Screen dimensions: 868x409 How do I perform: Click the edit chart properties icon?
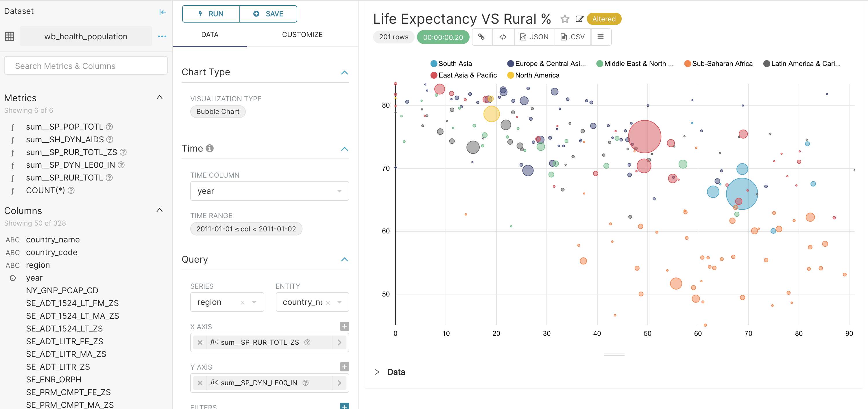pyautogui.click(x=579, y=19)
